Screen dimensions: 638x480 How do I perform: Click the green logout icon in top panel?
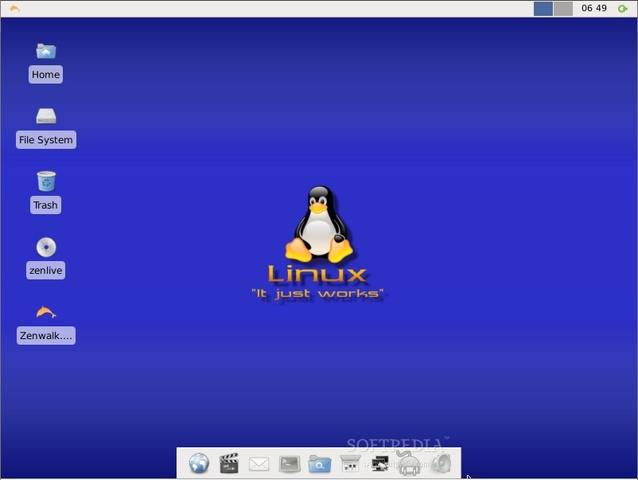coord(622,9)
